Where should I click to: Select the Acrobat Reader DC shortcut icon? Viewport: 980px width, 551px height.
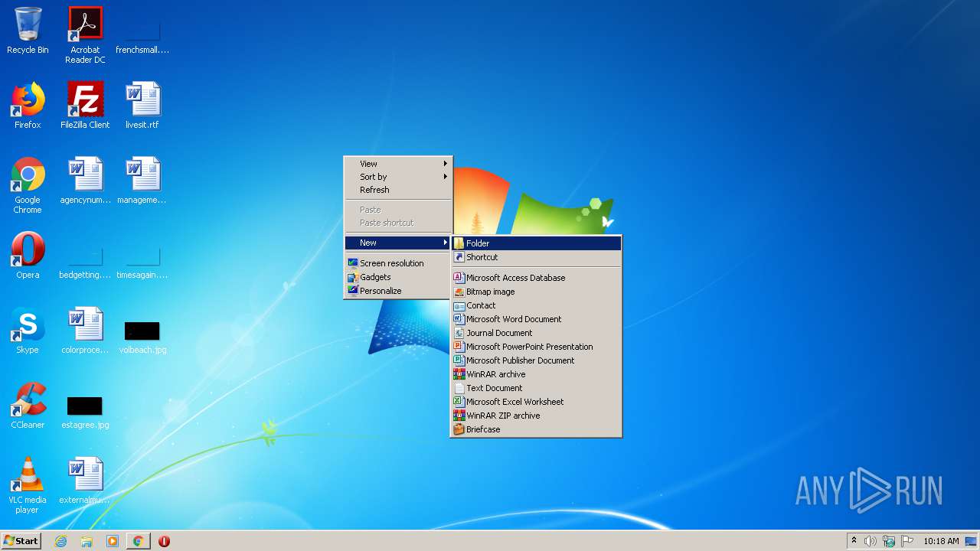(85, 35)
